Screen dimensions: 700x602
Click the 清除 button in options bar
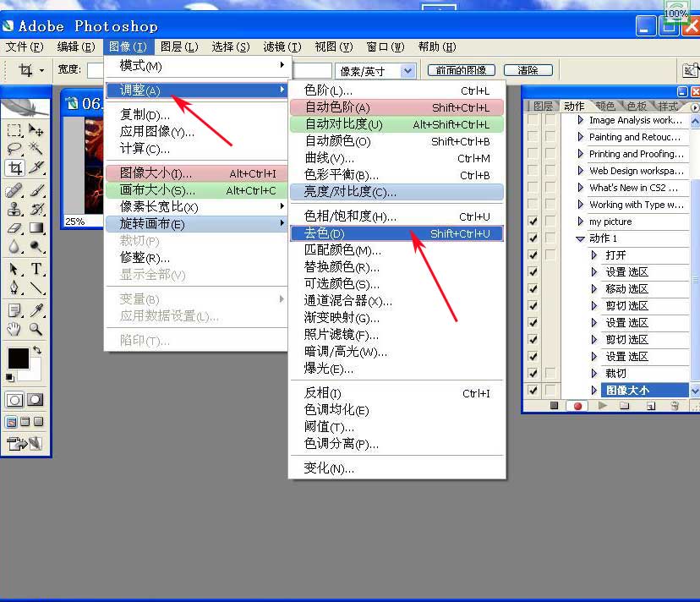point(528,70)
